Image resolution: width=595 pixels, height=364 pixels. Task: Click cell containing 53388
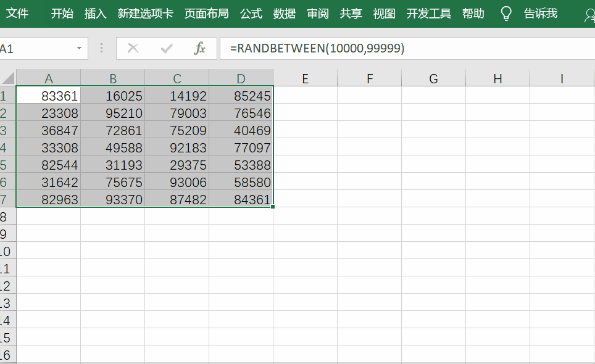click(x=241, y=165)
